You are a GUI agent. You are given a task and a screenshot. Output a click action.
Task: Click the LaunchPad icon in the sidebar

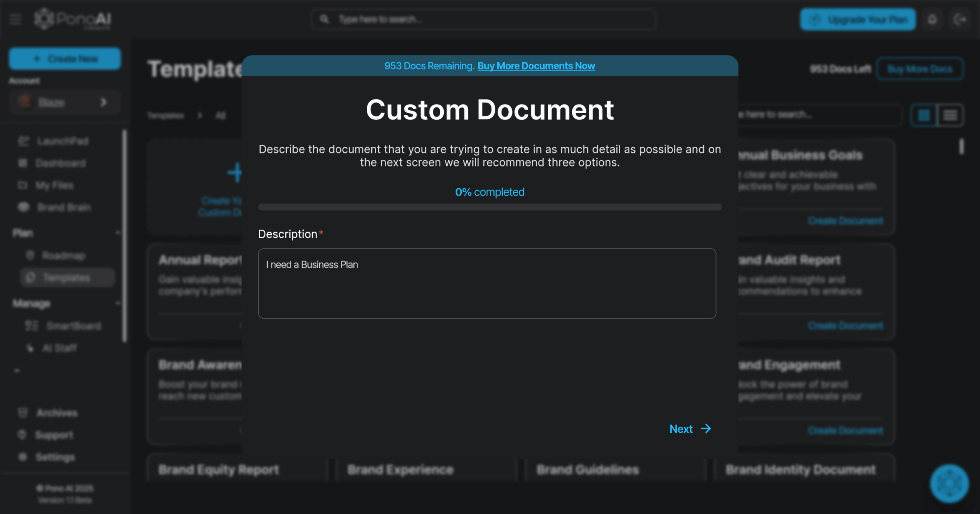click(x=23, y=141)
